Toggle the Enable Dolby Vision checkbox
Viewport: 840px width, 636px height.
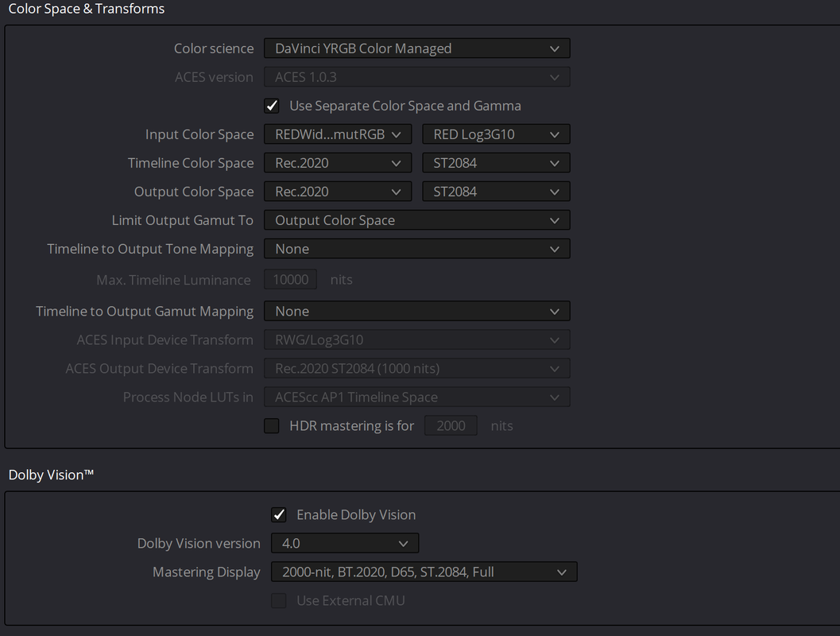279,515
